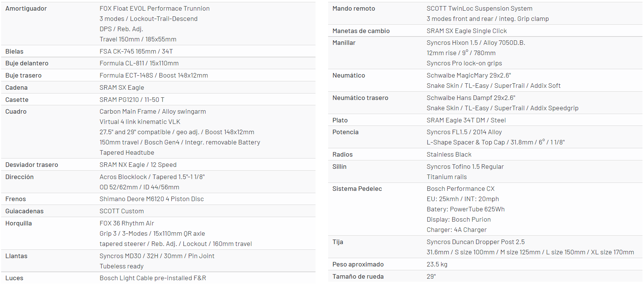Click the Casette row label

17,100
